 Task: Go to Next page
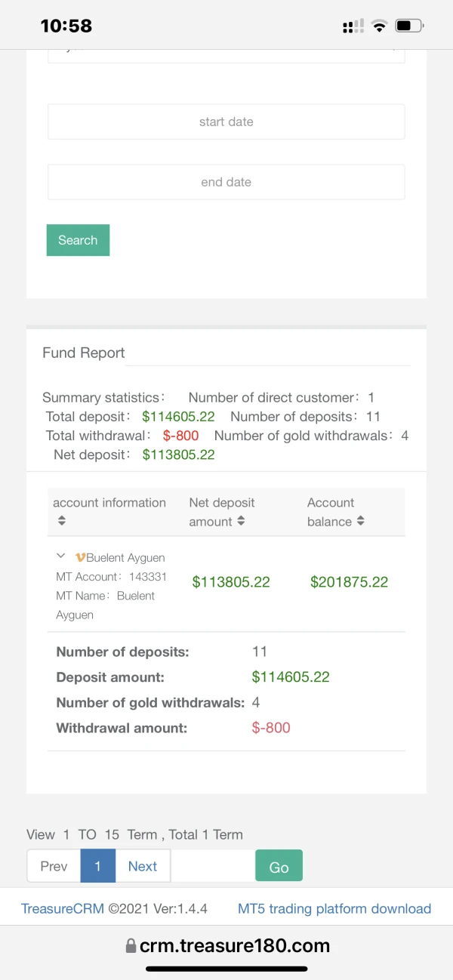tap(143, 866)
